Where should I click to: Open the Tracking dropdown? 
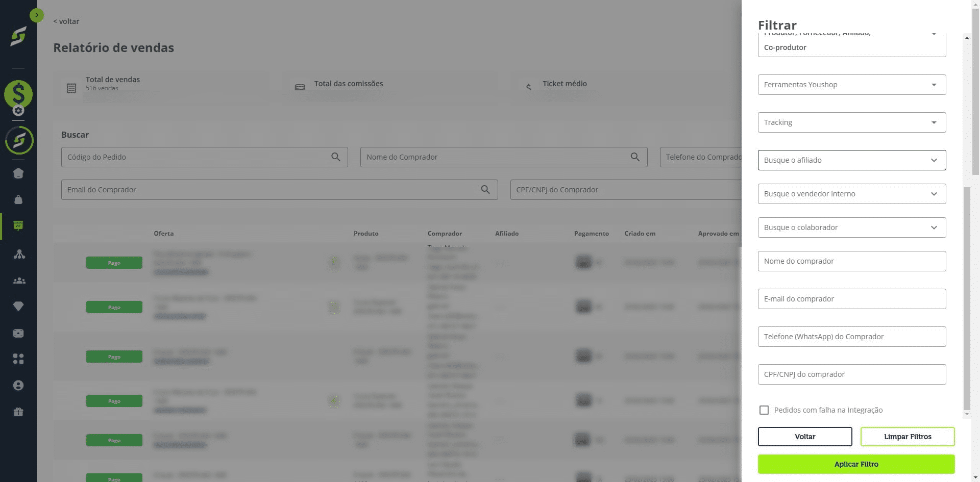(852, 122)
